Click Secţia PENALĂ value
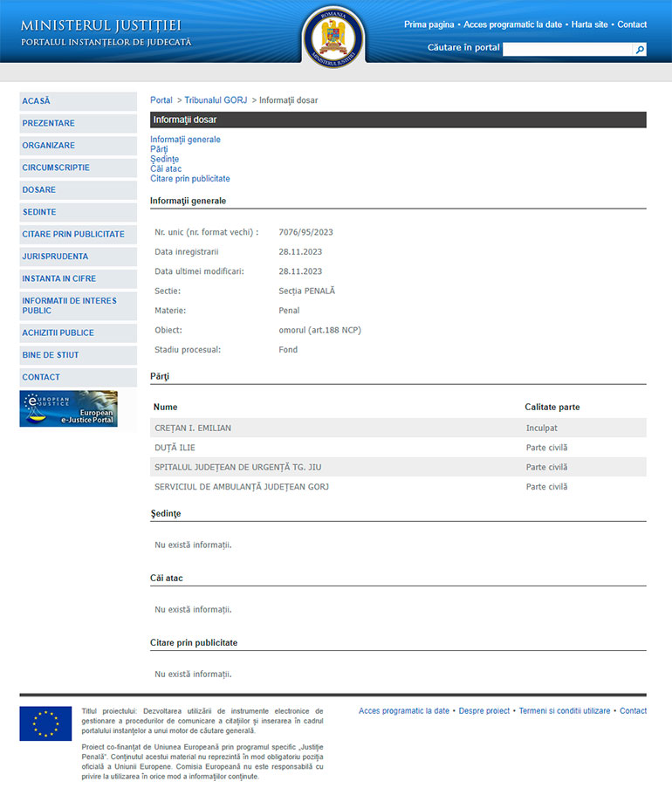The image size is (672, 788). pos(306,291)
